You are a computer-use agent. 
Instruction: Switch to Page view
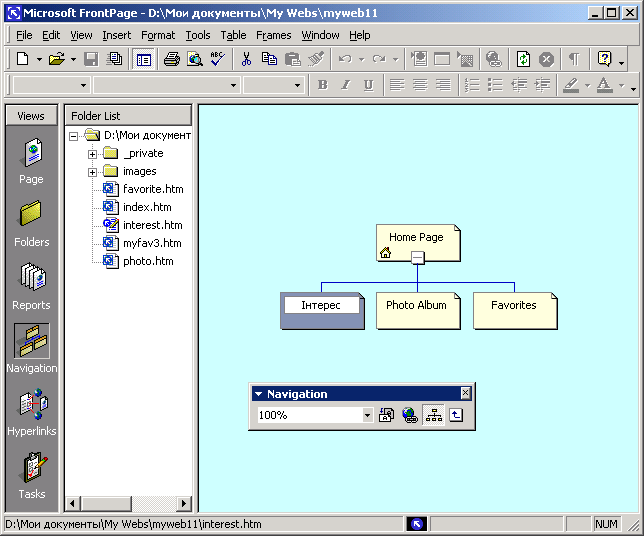point(31,161)
